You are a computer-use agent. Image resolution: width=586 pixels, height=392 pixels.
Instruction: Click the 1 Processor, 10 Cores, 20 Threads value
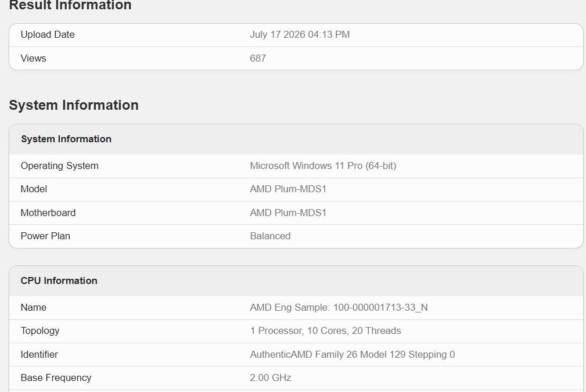point(325,330)
